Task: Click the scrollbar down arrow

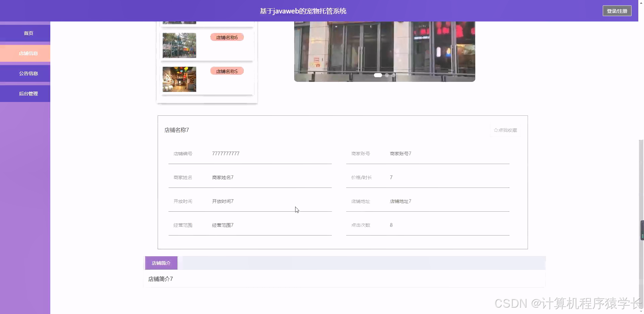Action: click(641, 311)
